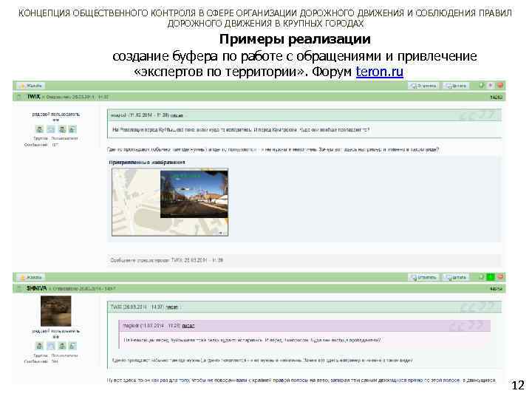Click Жалоба button on TWIX's post

(x=30, y=86)
